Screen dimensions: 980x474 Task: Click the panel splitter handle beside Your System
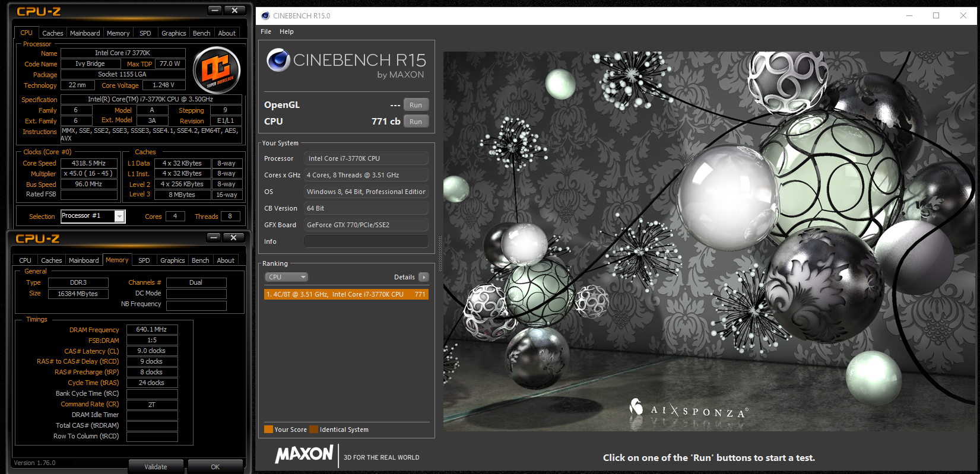[x=440, y=254]
